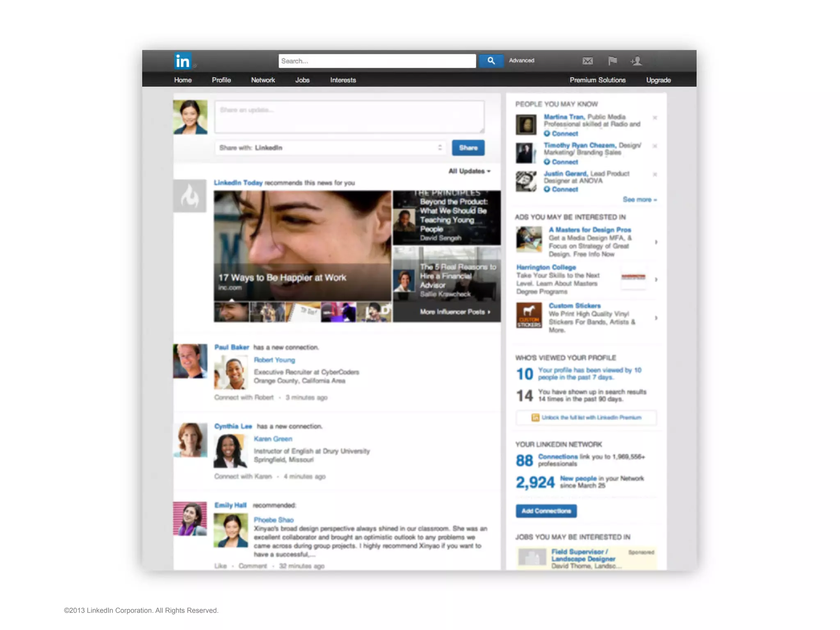Click Martina Tran's name link
Viewport: 840px width, 630px height.
tap(564, 117)
